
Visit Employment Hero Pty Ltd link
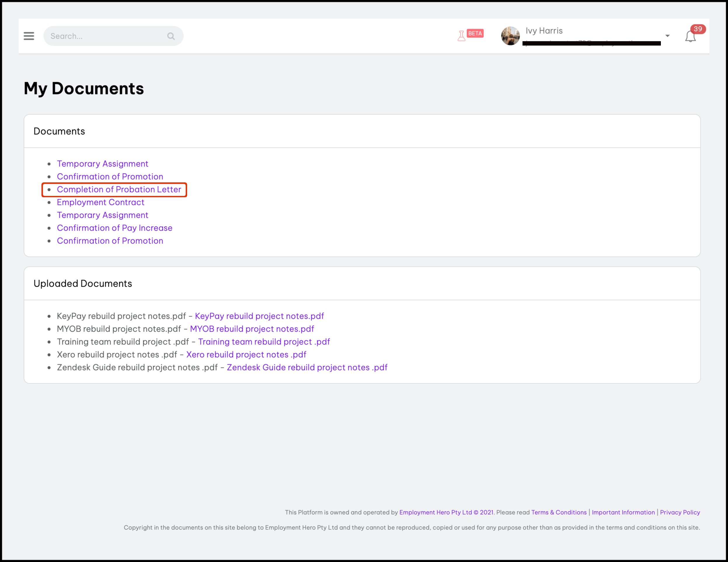click(x=436, y=512)
